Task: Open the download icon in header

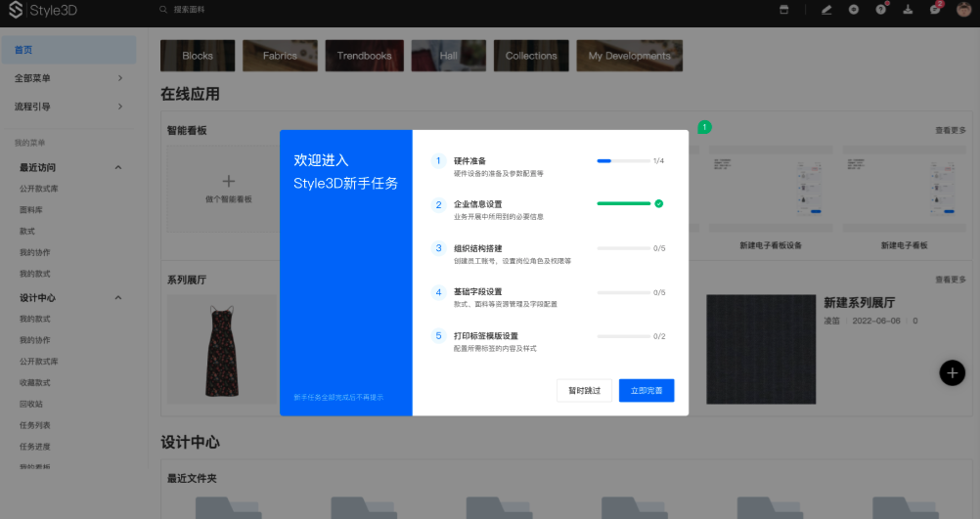Action: click(908, 9)
